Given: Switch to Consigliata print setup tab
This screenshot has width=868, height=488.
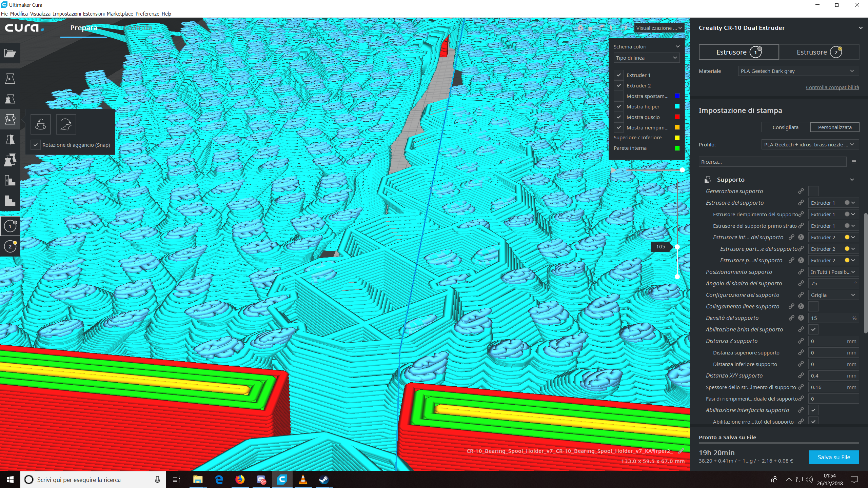Looking at the screenshot, I should [785, 127].
